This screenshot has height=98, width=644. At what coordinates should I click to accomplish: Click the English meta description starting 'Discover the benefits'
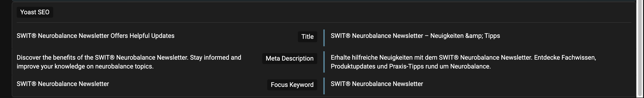pos(129,62)
